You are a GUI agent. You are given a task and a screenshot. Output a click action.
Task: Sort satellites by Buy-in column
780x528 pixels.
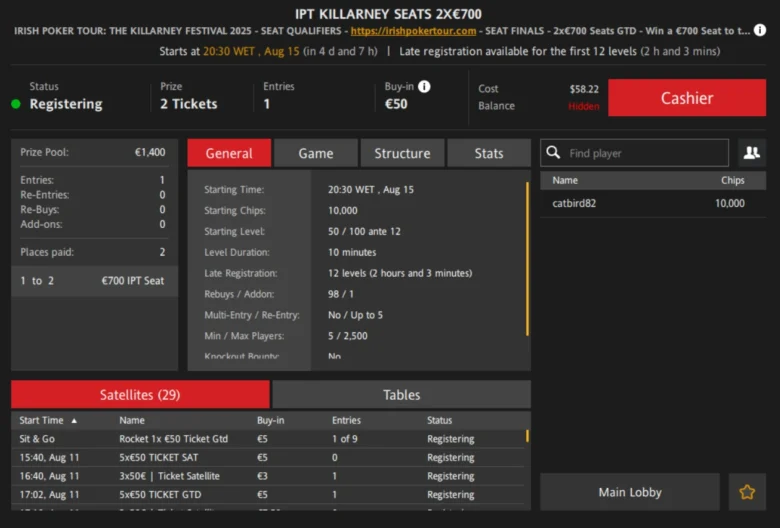pyautogui.click(x=271, y=421)
